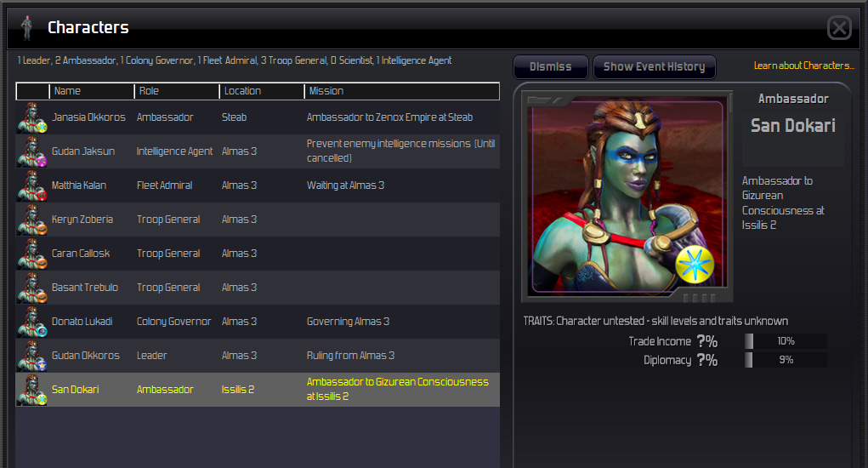868x468 pixels.
Task: Click Leader role cell
Action: coord(151,357)
